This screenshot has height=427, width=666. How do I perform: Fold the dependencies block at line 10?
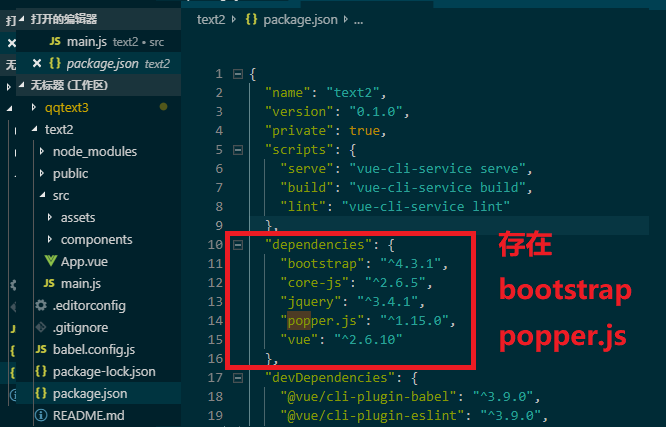click(238, 245)
